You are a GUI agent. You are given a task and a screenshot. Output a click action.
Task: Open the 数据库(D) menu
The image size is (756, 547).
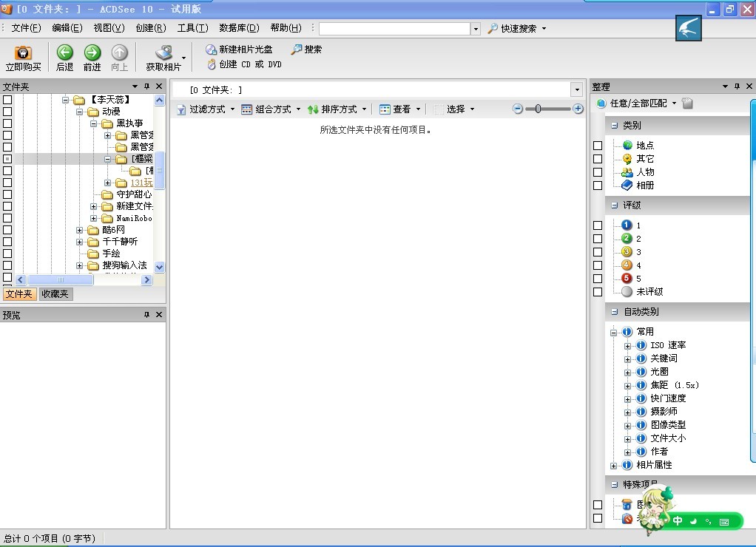click(239, 28)
